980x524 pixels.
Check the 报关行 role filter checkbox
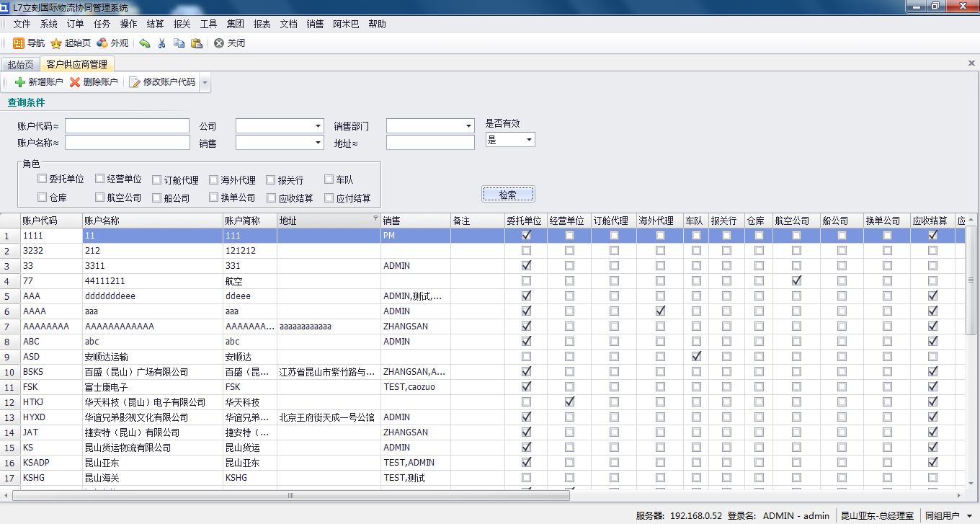271,180
